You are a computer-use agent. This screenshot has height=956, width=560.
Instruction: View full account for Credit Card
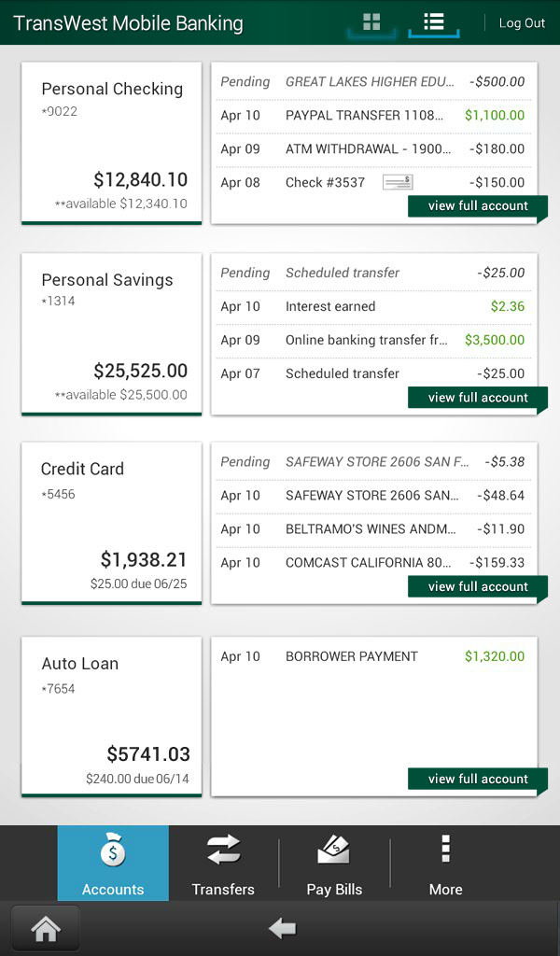point(477,586)
